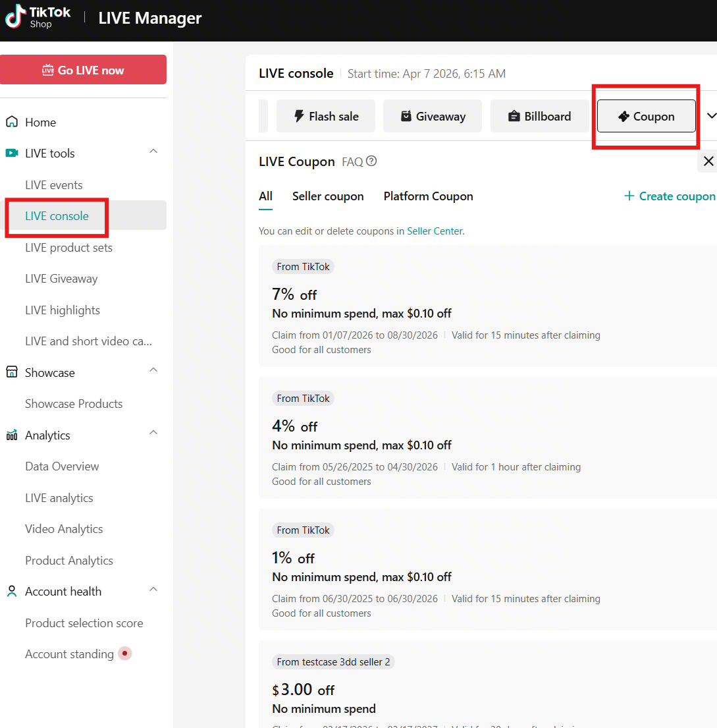Click the Account health person icon
Viewport: 717px width, 728px height.
tap(12, 592)
